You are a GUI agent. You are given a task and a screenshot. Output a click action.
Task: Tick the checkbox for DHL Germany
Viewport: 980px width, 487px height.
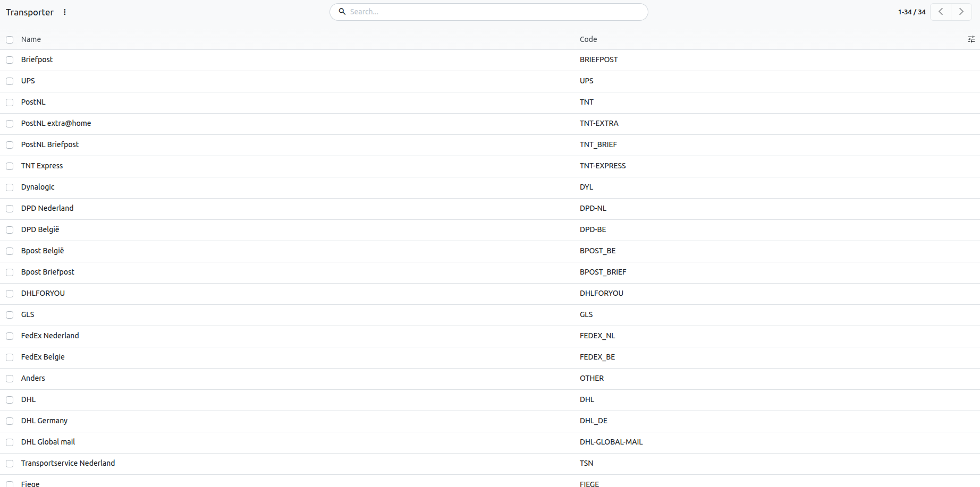(10, 421)
